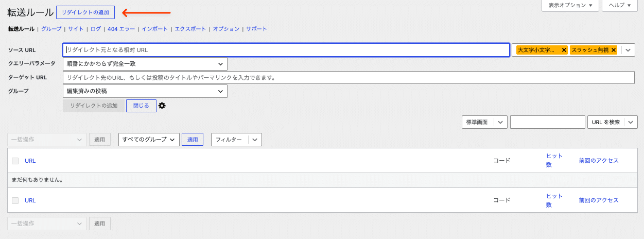Screen dimensions: 644x239
Task: Click リダイレクトの追加 button beside page title
Action: tap(85, 12)
